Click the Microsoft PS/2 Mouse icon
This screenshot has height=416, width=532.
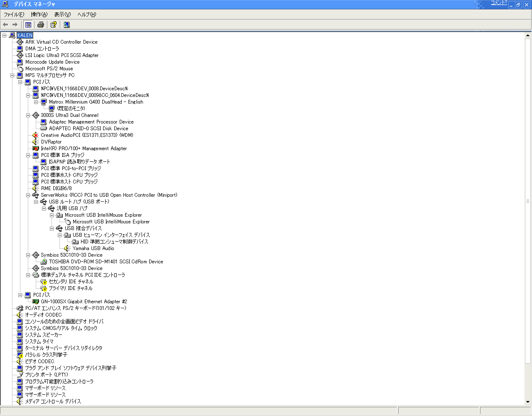pos(20,69)
